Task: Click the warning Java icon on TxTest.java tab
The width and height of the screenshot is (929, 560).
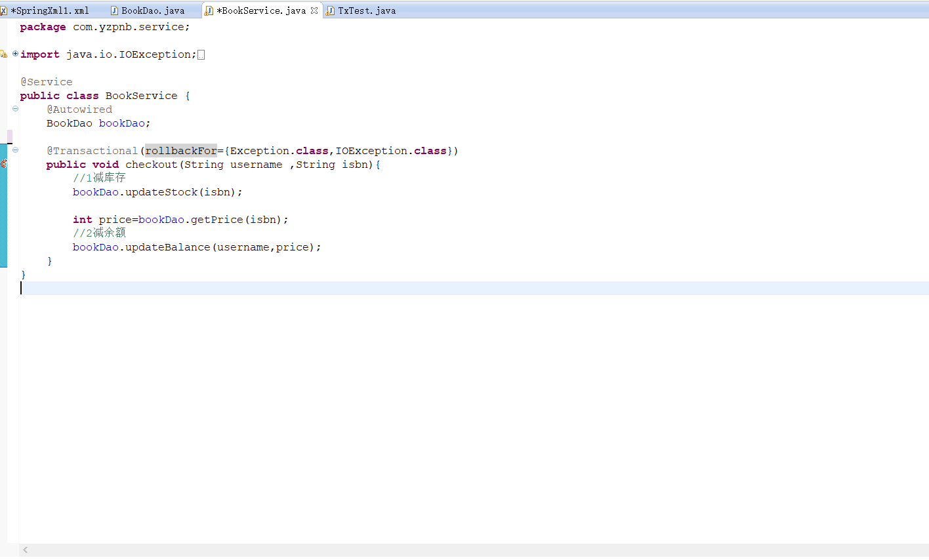Action: [330, 10]
